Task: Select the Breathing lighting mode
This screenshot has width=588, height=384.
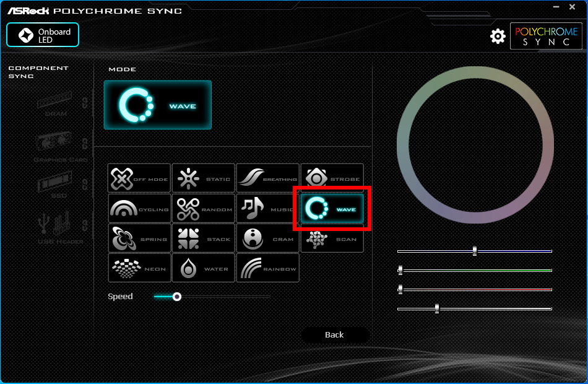Action: click(x=268, y=178)
